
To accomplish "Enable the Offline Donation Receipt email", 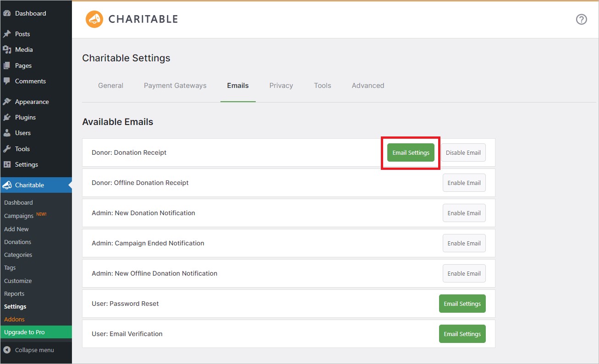I will click(x=464, y=183).
